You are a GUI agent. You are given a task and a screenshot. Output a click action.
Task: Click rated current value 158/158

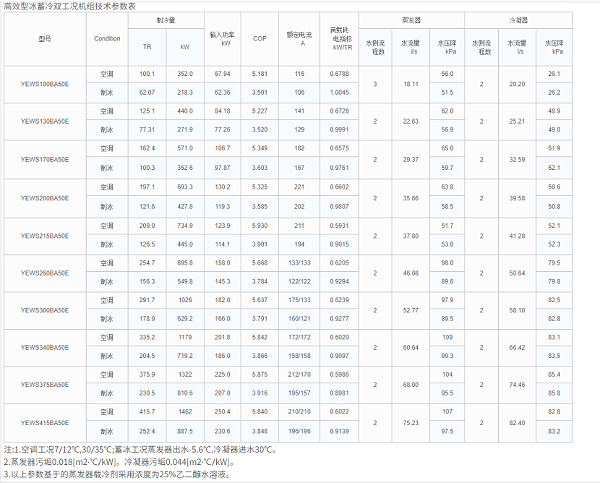click(x=299, y=356)
